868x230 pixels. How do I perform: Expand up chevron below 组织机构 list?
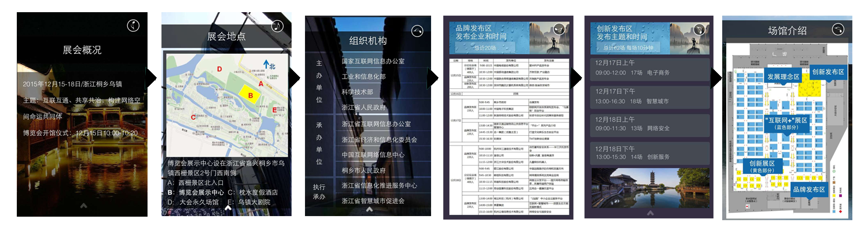point(369,209)
